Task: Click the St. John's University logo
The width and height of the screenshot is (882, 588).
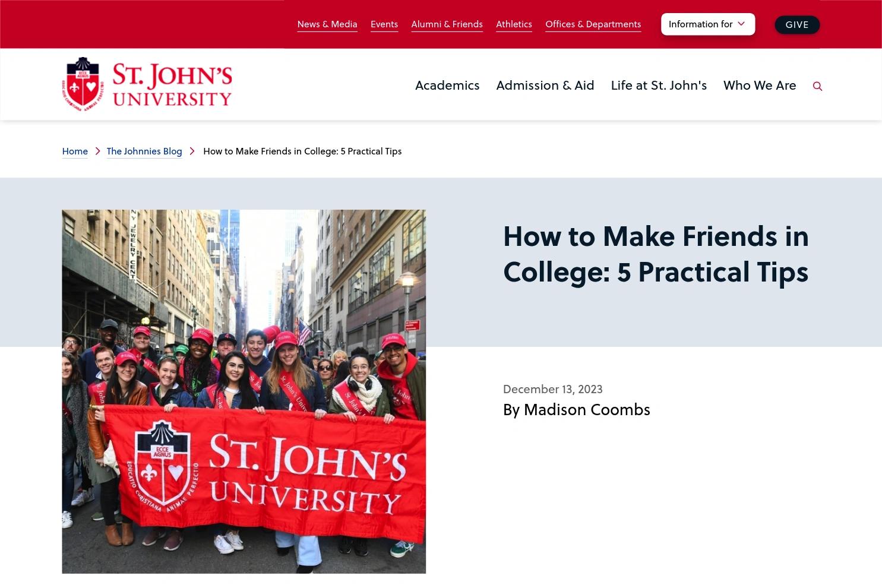Action: click(x=147, y=84)
